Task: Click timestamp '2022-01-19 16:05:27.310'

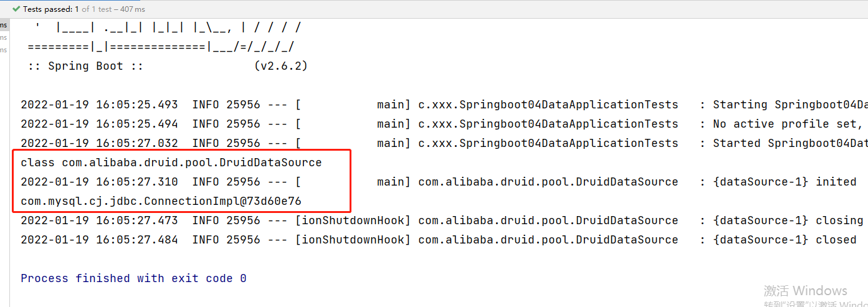Action: (x=99, y=182)
